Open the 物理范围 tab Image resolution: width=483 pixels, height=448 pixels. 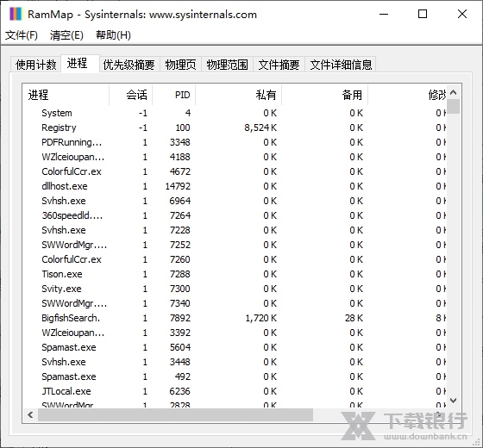pos(228,65)
